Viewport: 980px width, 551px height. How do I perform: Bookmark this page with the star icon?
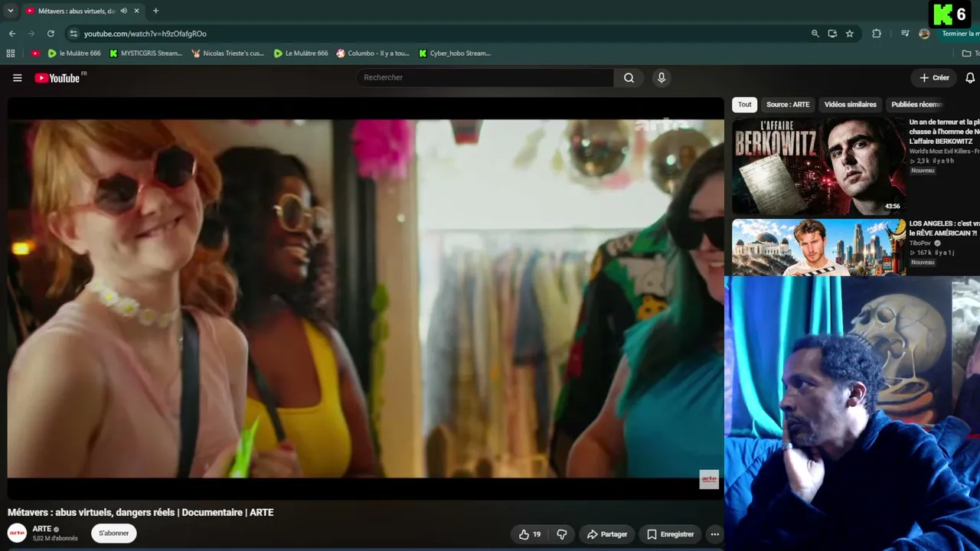point(849,34)
